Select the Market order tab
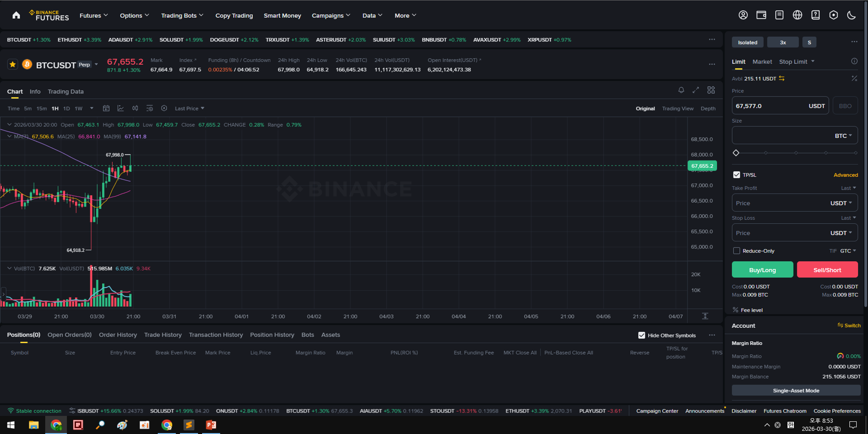868x434 pixels. (762, 62)
